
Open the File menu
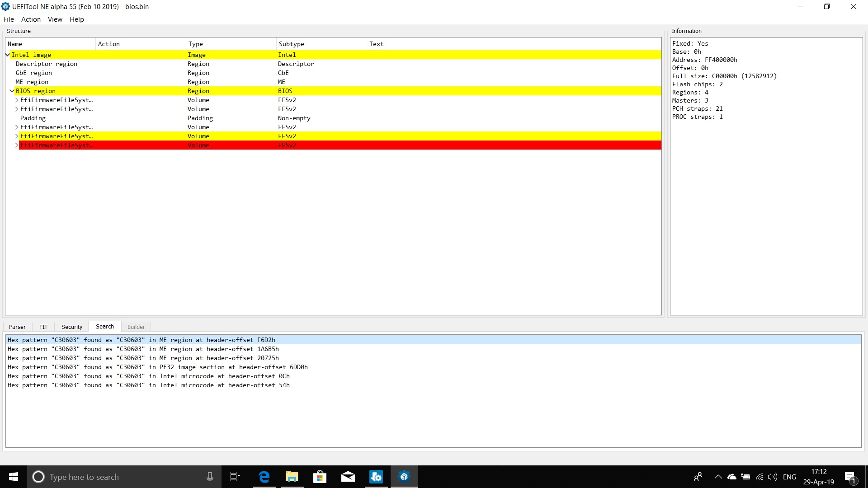click(x=9, y=19)
